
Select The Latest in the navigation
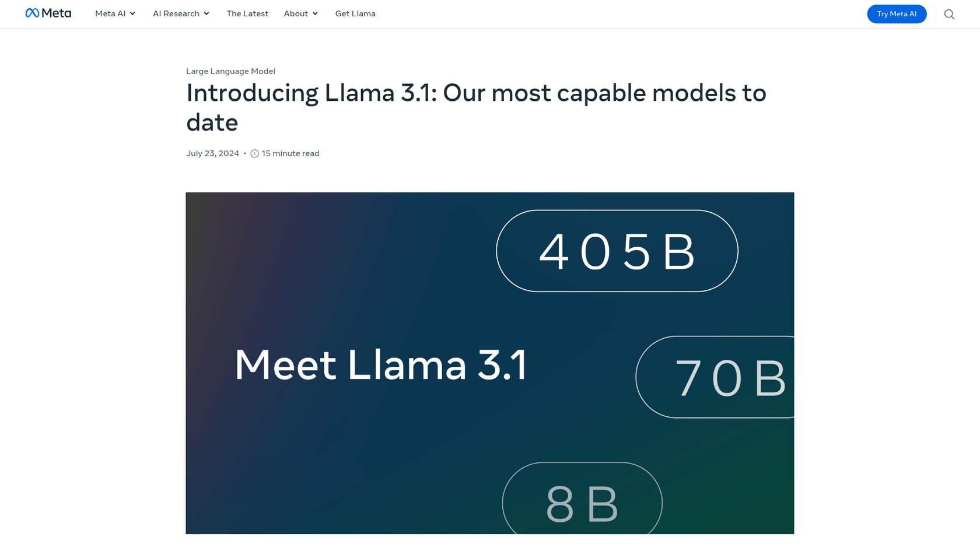tap(247, 13)
